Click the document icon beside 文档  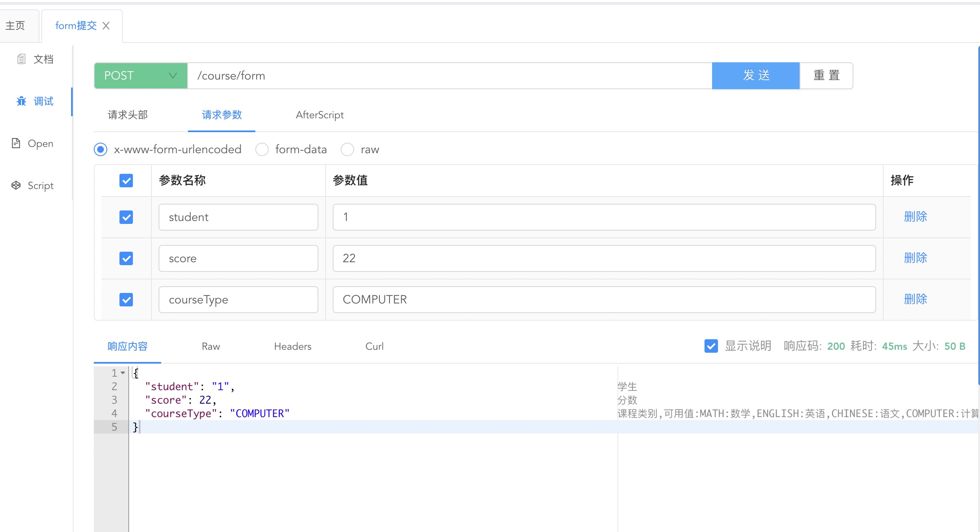pyautogui.click(x=21, y=59)
